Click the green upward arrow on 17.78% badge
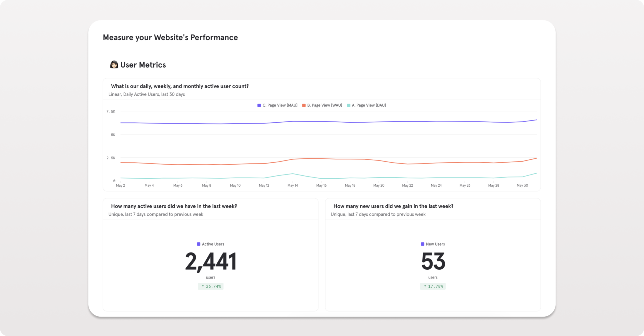This screenshot has height=336, width=644. [x=425, y=286]
